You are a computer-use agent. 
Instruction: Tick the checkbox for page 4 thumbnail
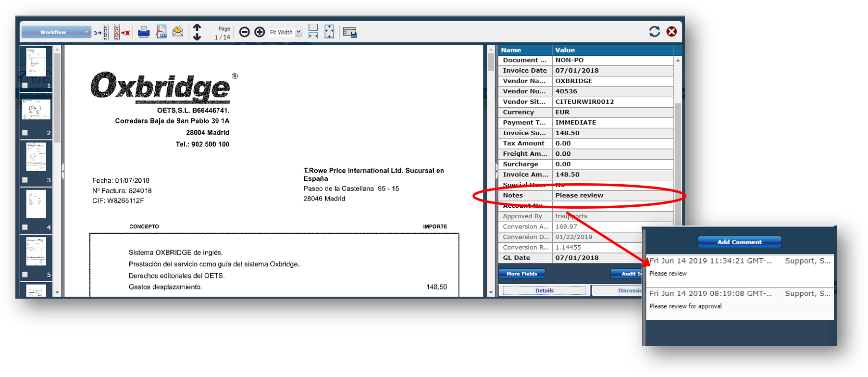click(x=25, y=227)
